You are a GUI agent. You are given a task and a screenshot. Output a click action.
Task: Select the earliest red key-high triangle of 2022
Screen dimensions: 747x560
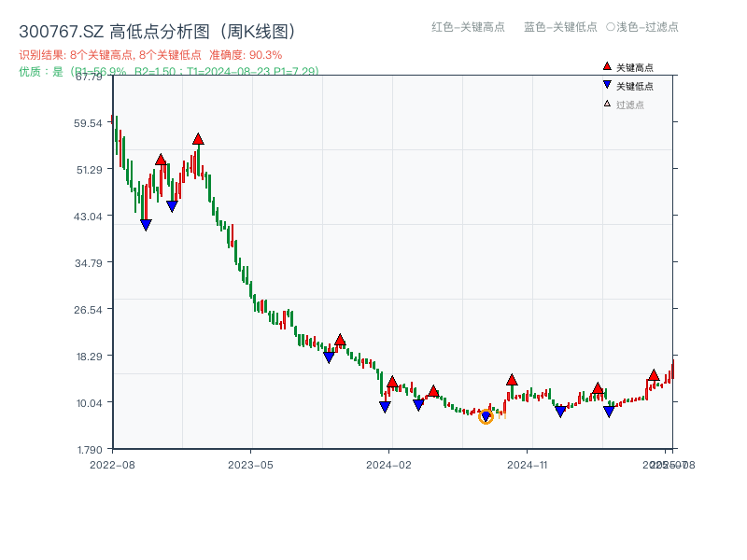(x=161, y=160)
